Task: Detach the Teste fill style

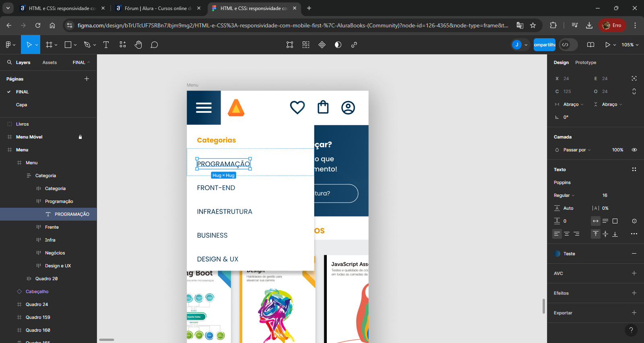Action: pyautogui.click(x=634, y=254)
